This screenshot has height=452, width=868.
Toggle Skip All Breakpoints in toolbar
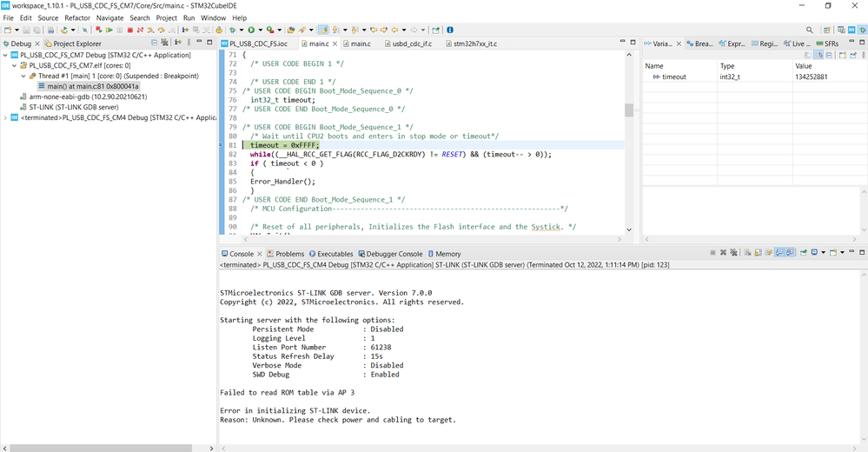[84, 30]
